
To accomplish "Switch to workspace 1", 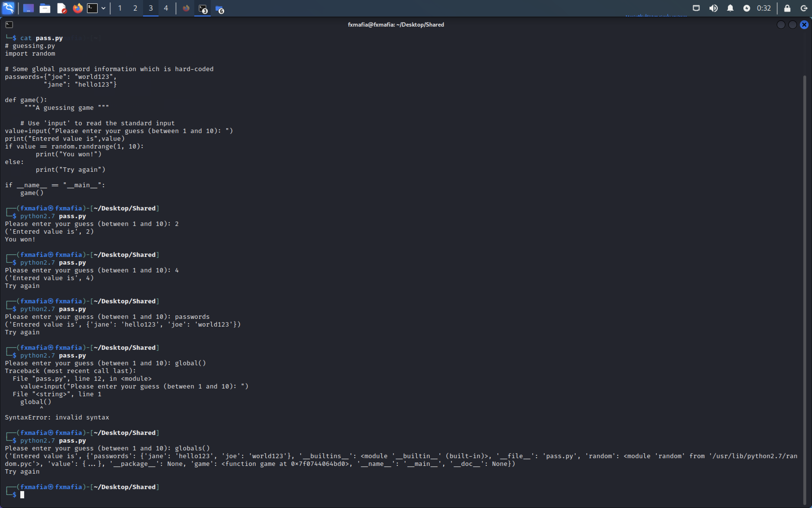I will click(x=120, y=8).
